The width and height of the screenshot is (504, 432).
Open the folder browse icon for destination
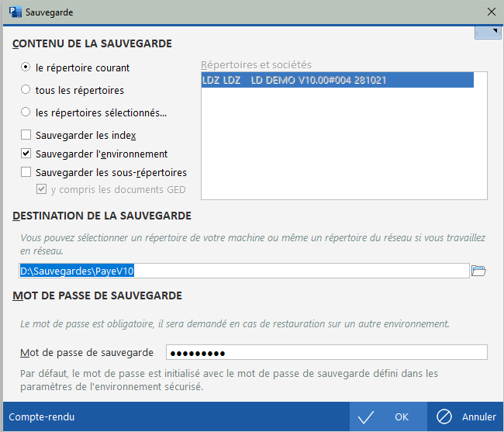(478, 271)
